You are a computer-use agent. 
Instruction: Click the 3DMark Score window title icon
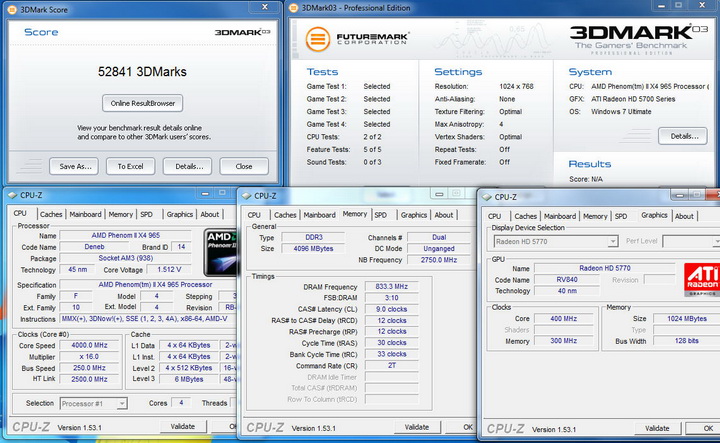point(12,9)
